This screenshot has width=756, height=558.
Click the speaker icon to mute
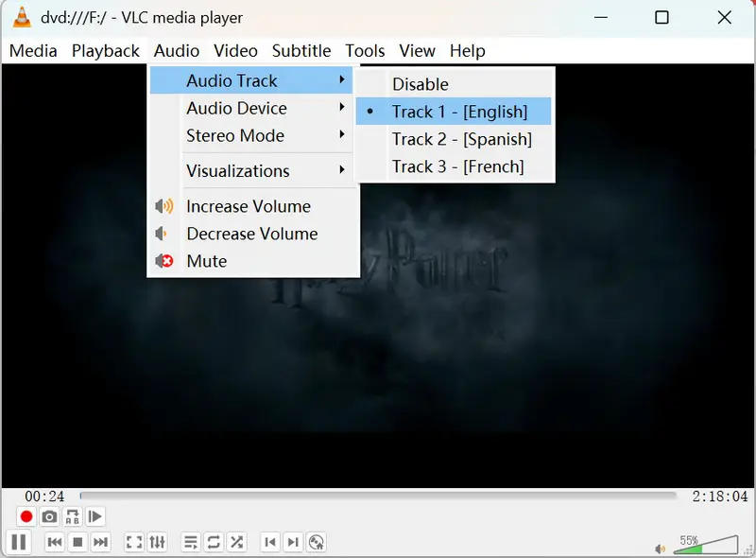(660, 549)
